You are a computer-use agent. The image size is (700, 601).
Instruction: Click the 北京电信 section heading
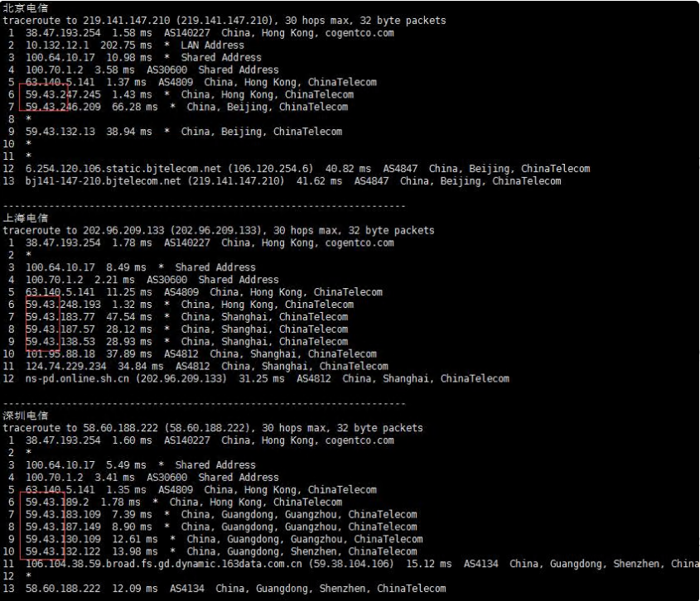26,7
